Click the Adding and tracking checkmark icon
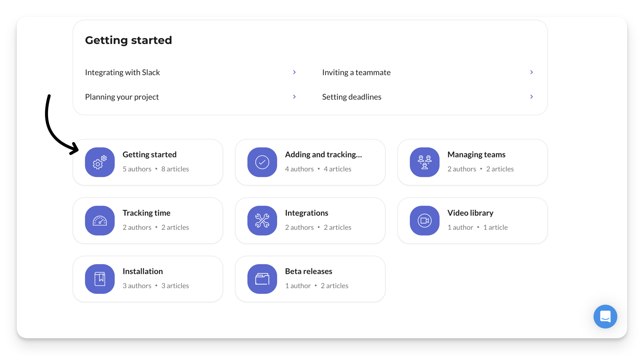 point(262,162)
